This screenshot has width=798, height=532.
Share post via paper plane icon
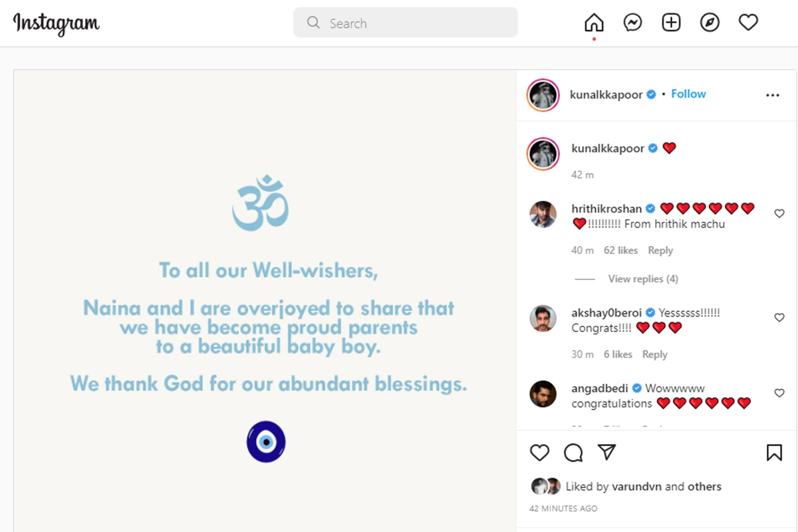click(606, 453)
